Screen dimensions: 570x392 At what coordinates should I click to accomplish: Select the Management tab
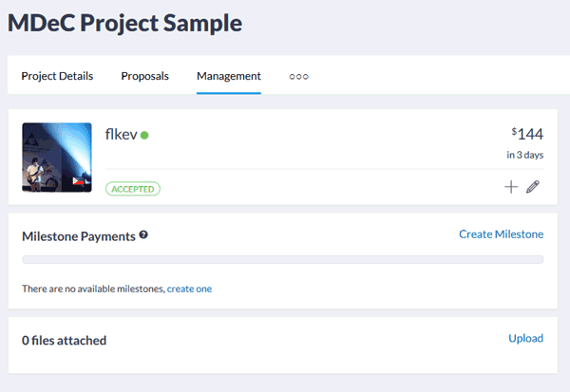[x=229, y=76]
